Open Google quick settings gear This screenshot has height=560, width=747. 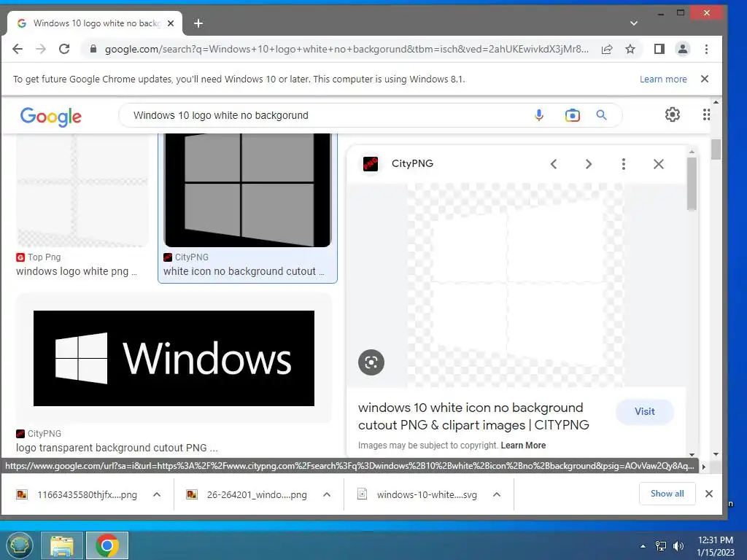pos(672,114)
